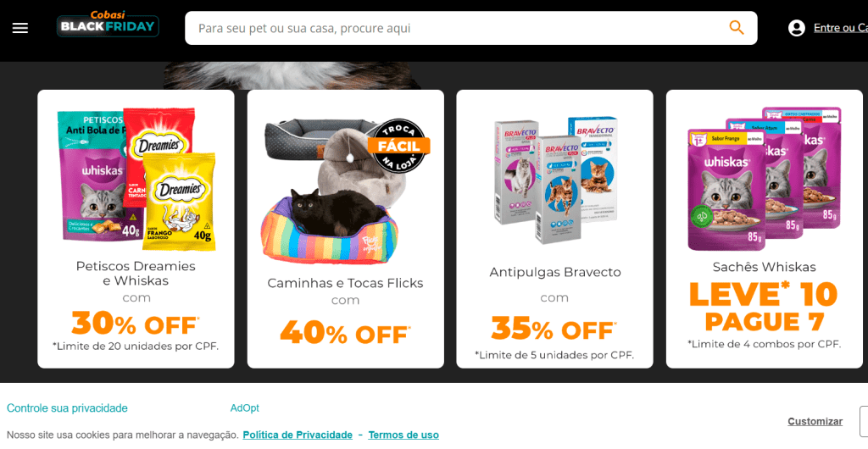Open the Termos de uso link
Image resolution: width=868 pixels, height=449 pixels.
403,435
